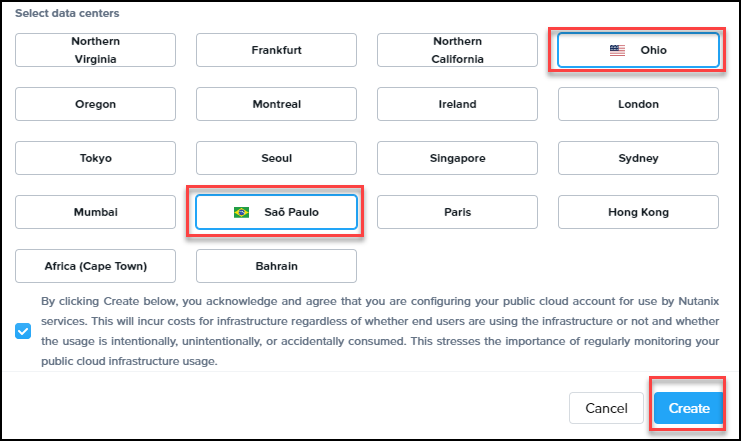The height and width of the screenshot is (441, 741).
Task: Select the Sydney data center
Action: point(638,158)
